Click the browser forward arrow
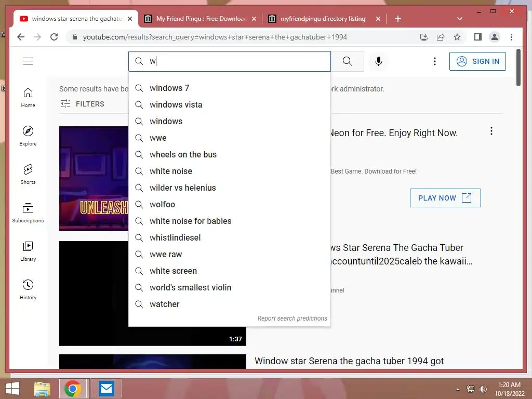This screenshot has height=399, width=532. tap(37, 37)
